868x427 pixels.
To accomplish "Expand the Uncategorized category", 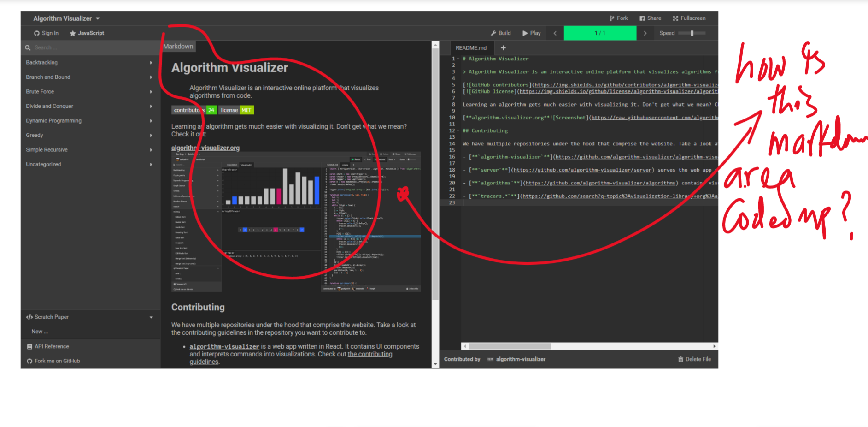I will pyautogui.click(x=90, y=164).
